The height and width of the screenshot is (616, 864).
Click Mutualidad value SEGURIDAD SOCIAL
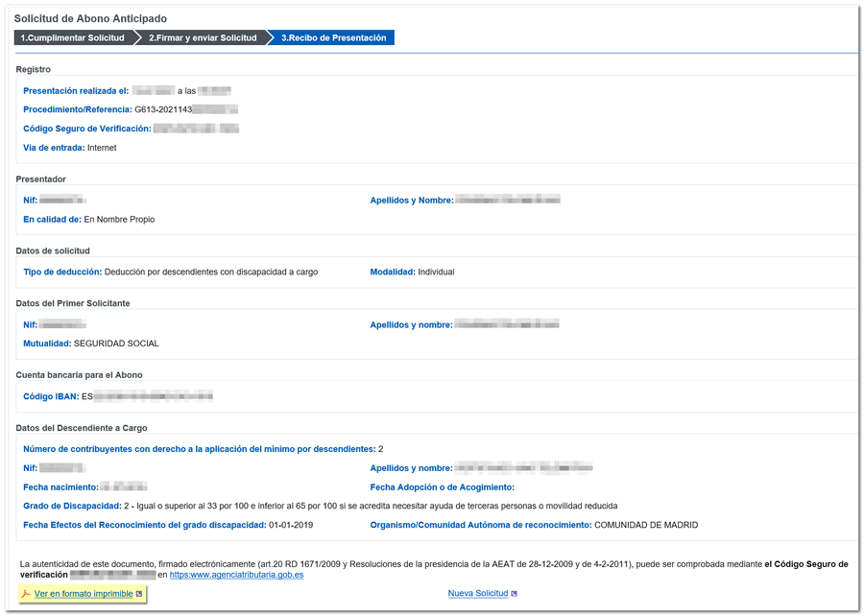click(116, 344)
